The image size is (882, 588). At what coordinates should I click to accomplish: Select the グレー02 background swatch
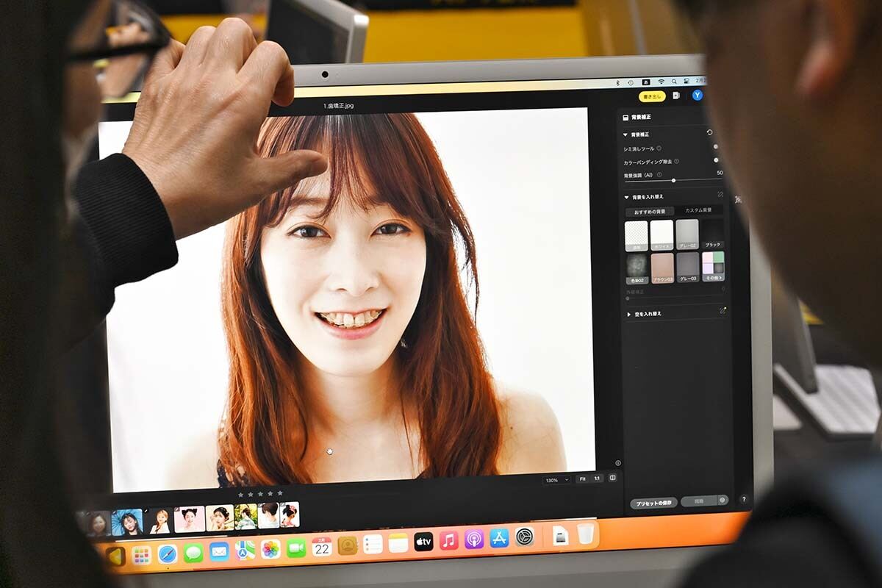687,234
